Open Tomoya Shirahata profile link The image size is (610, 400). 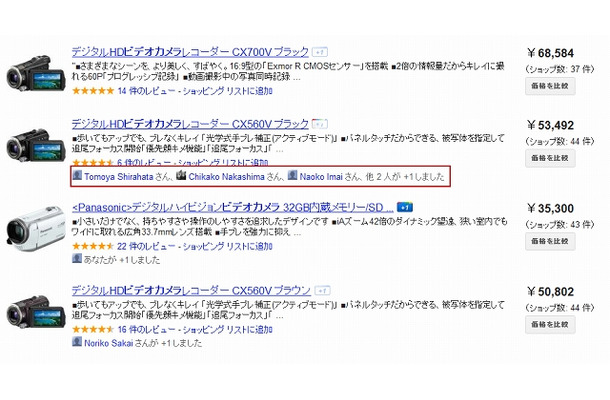point(119,177)
